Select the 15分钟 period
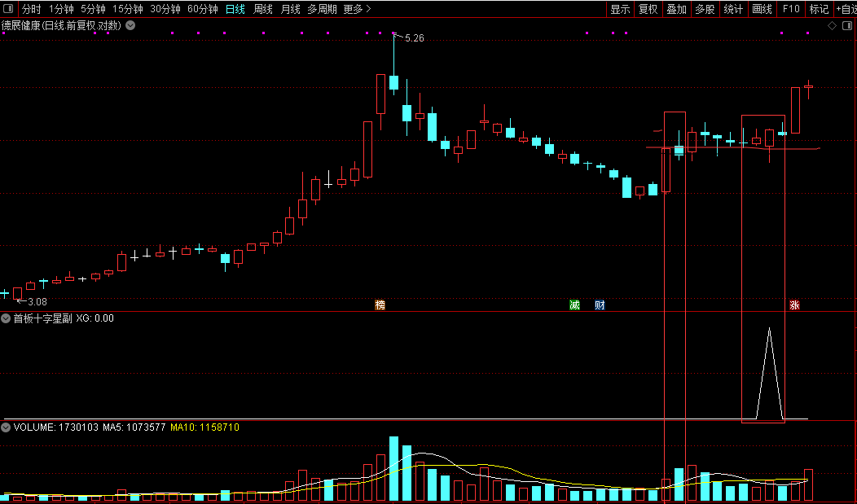Image resolution: width=857 pixels, height=504 pixels. click(128, 9)
